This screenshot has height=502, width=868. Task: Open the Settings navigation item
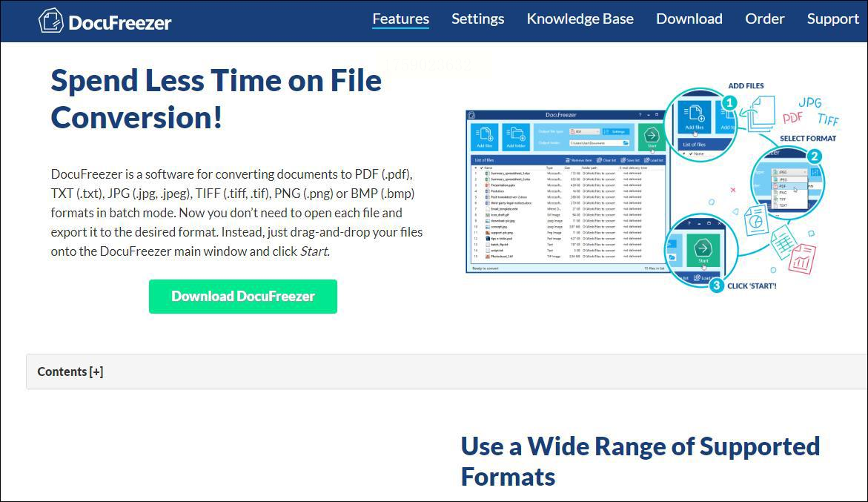point(477,19)
